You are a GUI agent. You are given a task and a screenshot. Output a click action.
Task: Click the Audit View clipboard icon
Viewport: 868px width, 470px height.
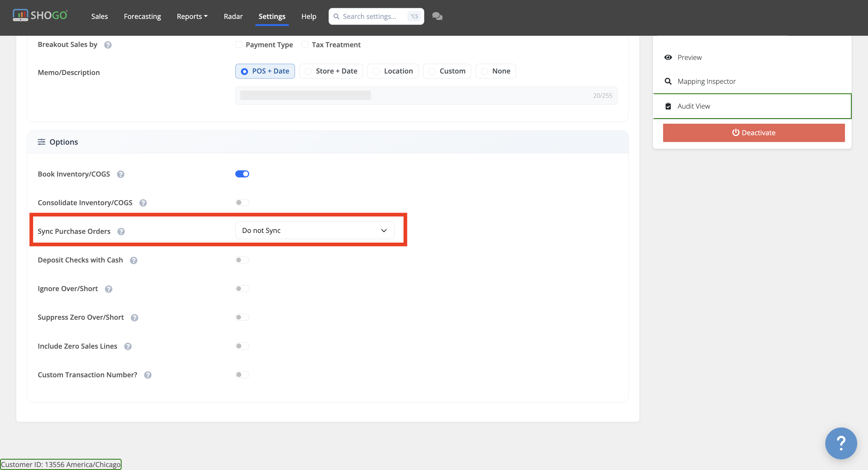point(668,106)
